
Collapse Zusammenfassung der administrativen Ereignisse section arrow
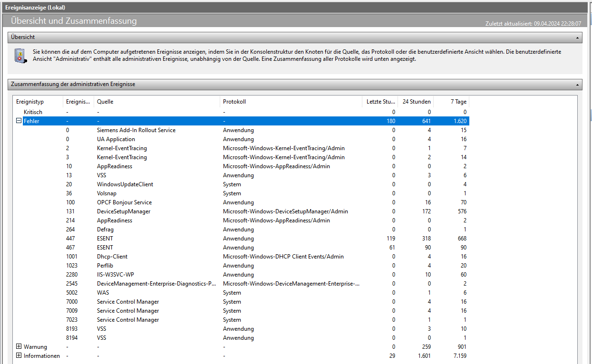click(578, 84)
